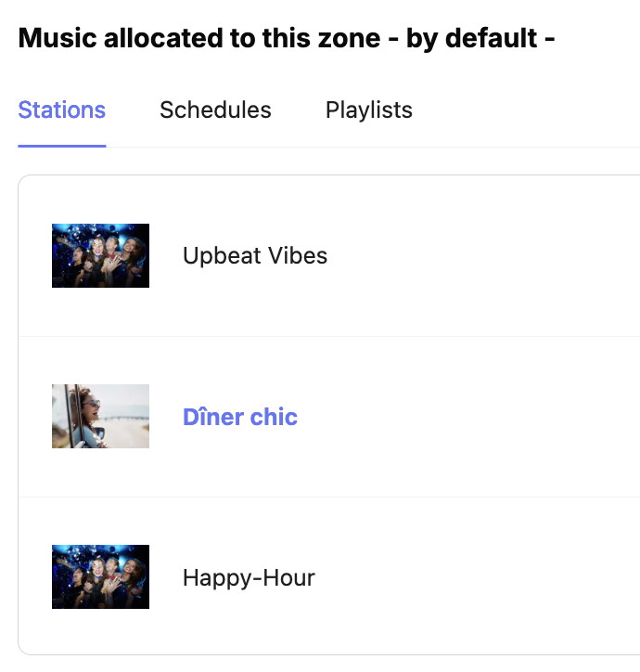Switch to the Schedules tab
This screenshot has height=672, width=640.
tap(215, 110)
